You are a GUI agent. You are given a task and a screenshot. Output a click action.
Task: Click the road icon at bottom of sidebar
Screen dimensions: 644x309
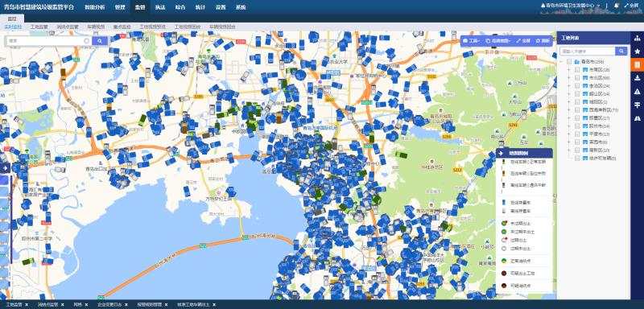click(637, 118)
